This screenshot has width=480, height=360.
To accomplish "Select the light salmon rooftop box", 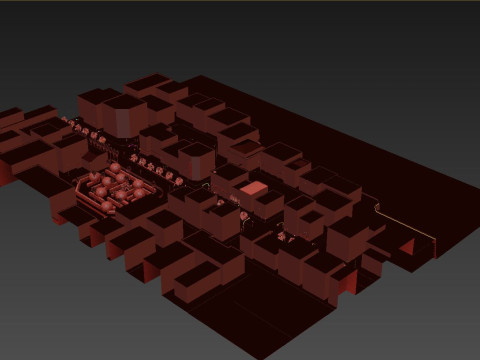I will point(254,189).
